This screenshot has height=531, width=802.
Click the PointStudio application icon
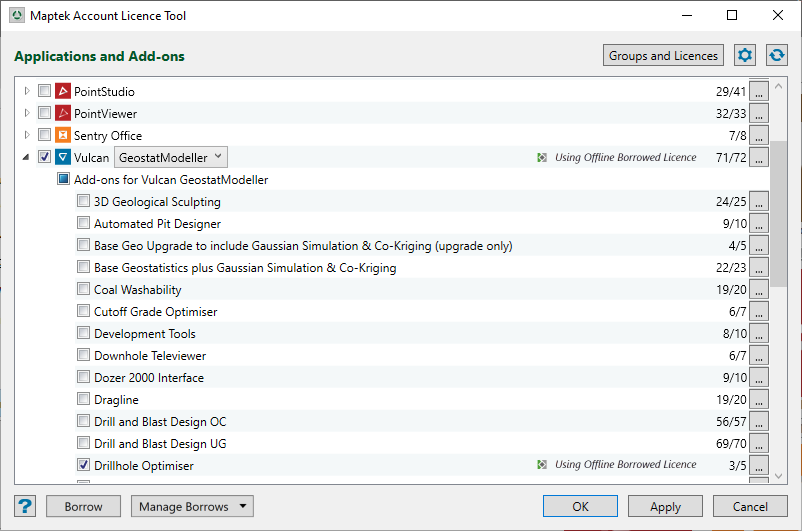coord(63,92)
